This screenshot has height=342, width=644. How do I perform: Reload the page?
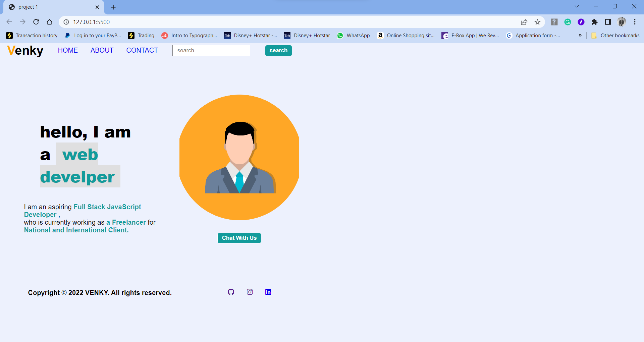coord(36,22)
